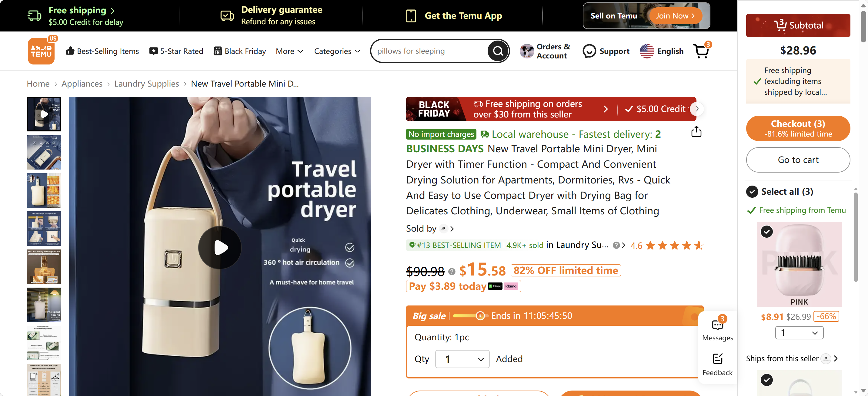Open the Categories dropdown

pyautogui.click(x=337, y=51)
